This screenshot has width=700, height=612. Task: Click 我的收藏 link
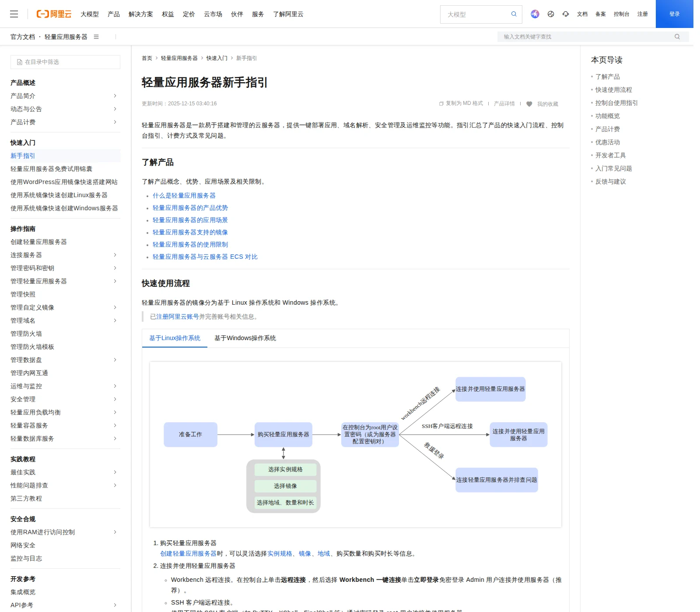tap(548, 104)
